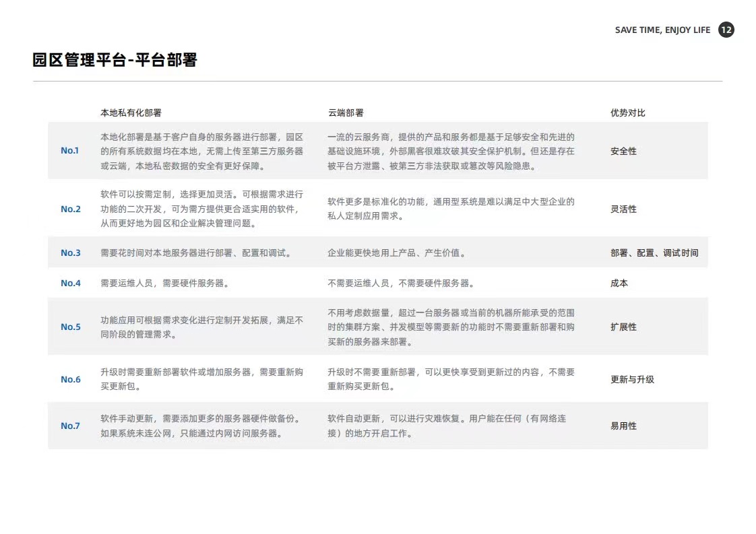
Task: Select the 部署、配置、调试时间 label
Action: [x=654, y=253]
